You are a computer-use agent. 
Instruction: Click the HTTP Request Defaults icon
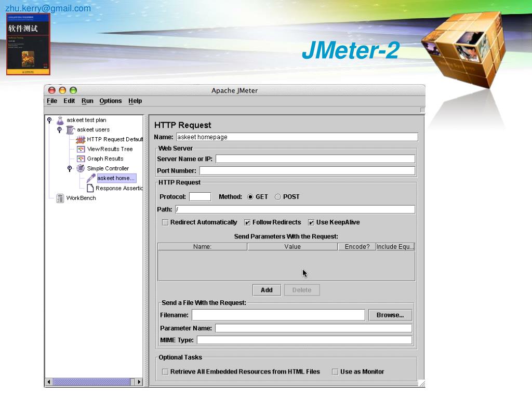81,139
